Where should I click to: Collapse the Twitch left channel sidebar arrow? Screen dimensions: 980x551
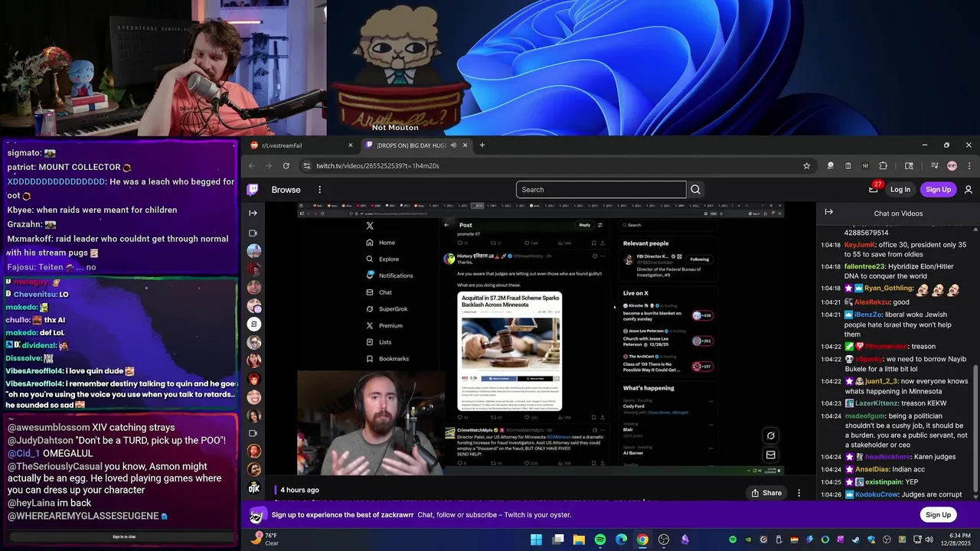click(253, 213)
